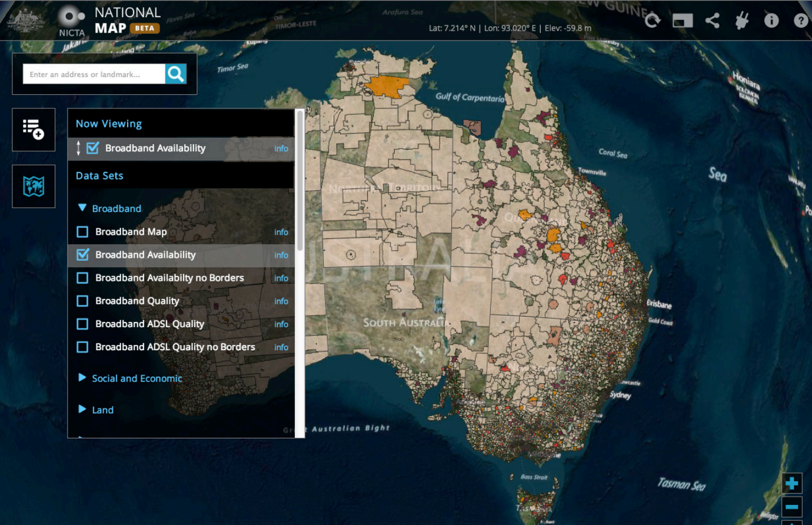The image size is (812, 525).
Task: Click the NATIONAL MAP title
Action: point(127,20)
